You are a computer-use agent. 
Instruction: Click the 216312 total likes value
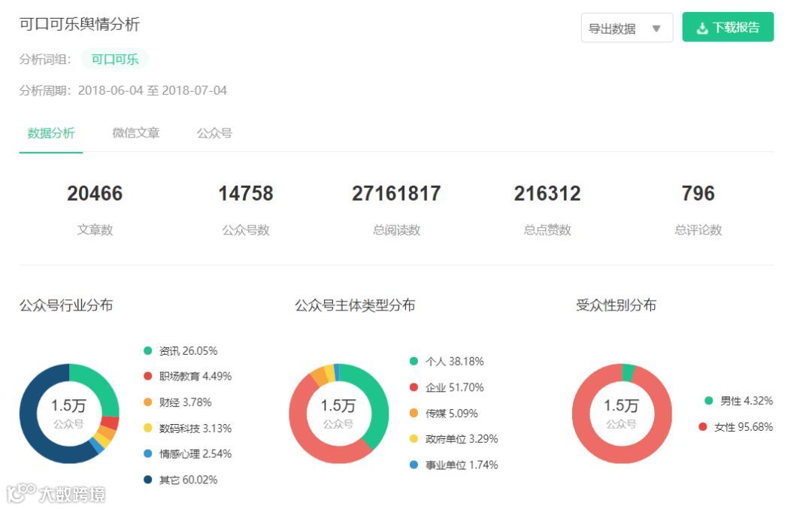pos(547,193)
